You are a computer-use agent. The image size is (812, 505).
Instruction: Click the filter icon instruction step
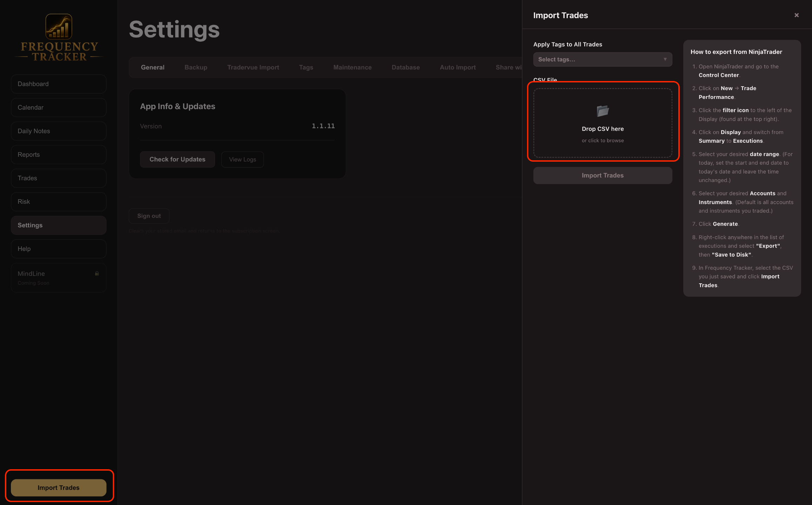(x=741, y=115)
